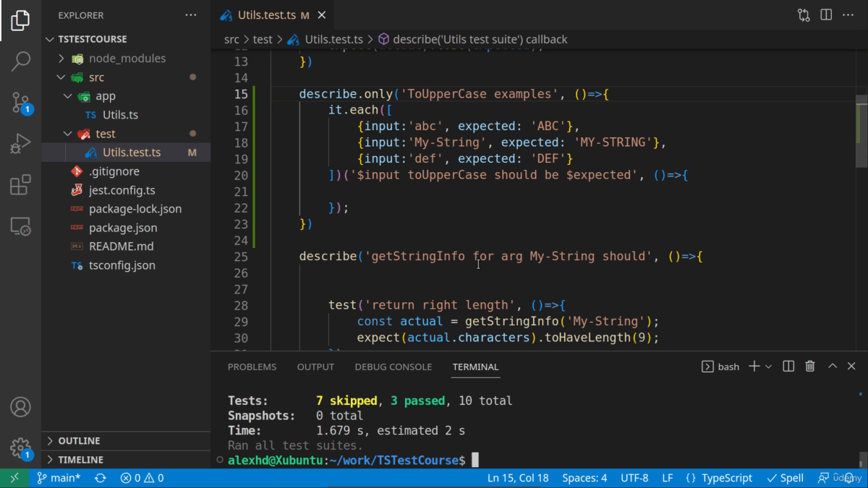Open Source Control view icon

click(x=20, y=103)
